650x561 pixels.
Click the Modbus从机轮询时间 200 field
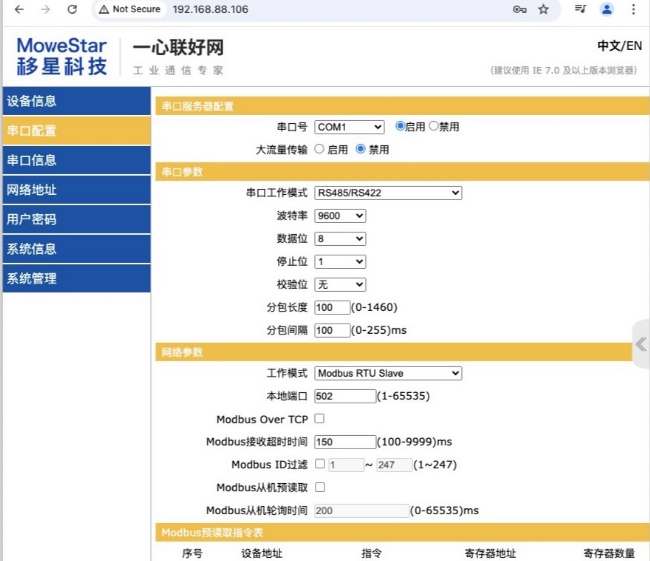click(x=361, y=511)
